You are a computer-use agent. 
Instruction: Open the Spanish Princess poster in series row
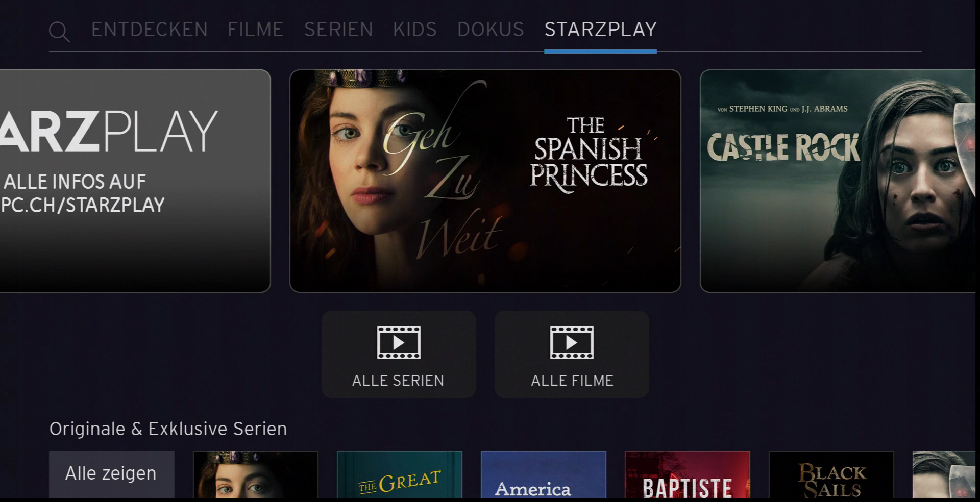point(256,474)
